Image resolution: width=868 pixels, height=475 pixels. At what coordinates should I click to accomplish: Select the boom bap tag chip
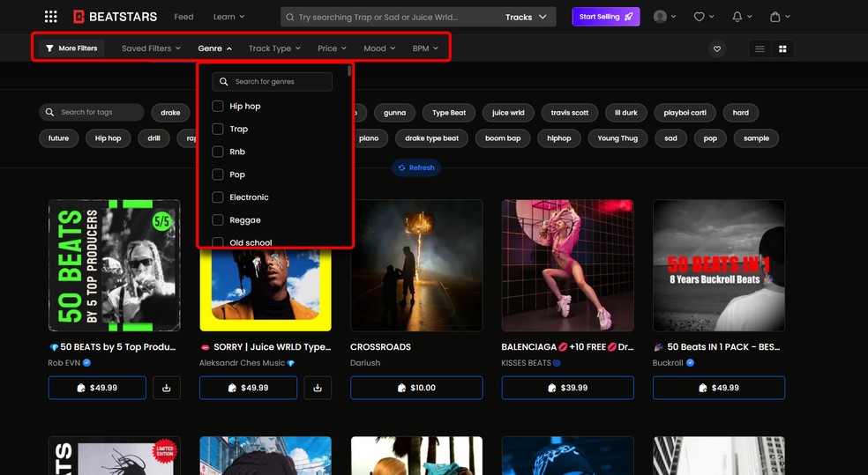[x=503, y=138]
